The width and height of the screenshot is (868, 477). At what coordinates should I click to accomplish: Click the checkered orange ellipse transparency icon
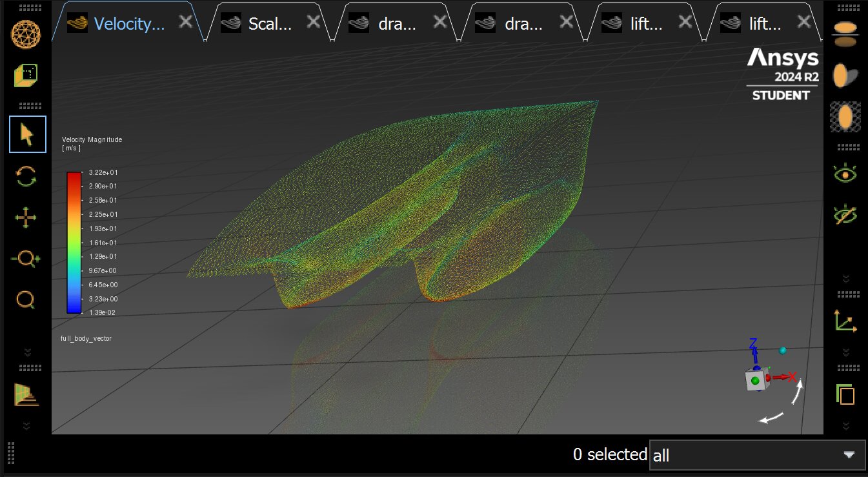[x=845, y=117]
